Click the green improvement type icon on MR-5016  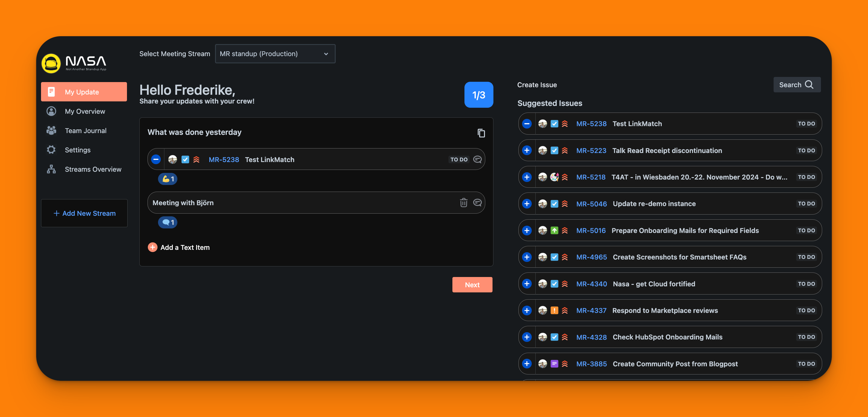click(554, 230)
